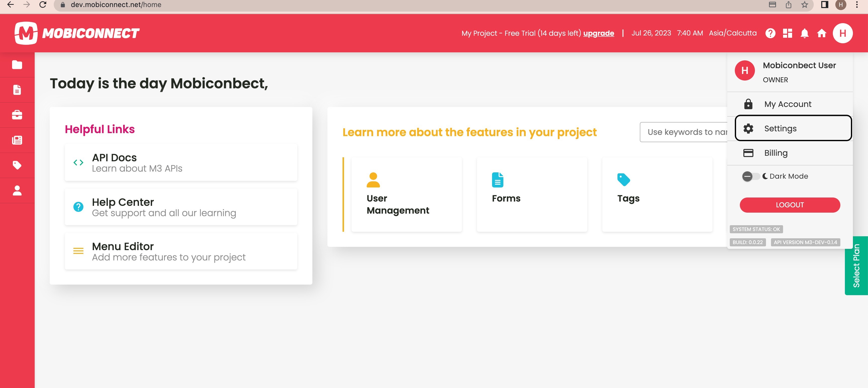Open the API Docs helpful link
868x388 pixels.
point(181,163)
